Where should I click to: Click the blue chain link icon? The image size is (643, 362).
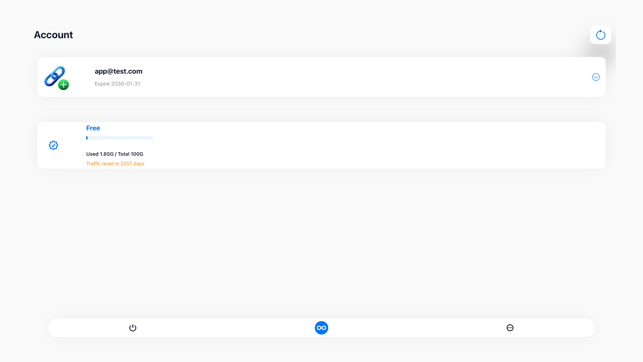pyautogui.click(x=55, y=76)
